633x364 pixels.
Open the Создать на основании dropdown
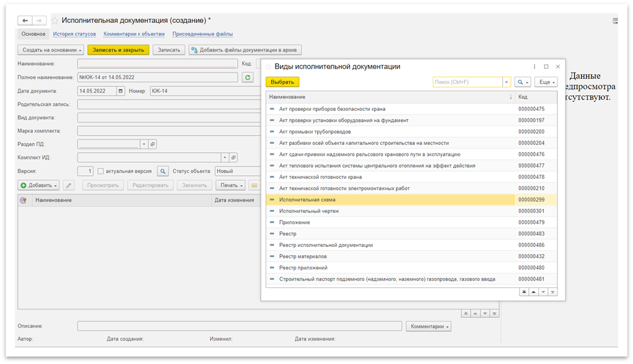pyautogui.click(x=51, y=50)
